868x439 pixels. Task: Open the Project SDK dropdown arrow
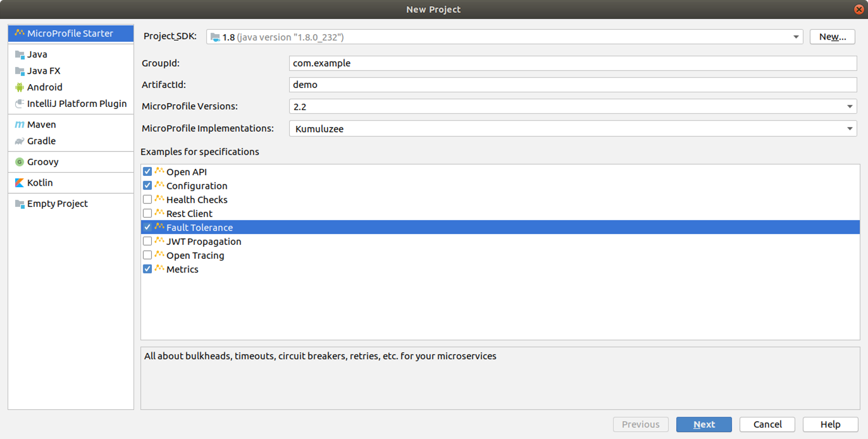[796, 37]
